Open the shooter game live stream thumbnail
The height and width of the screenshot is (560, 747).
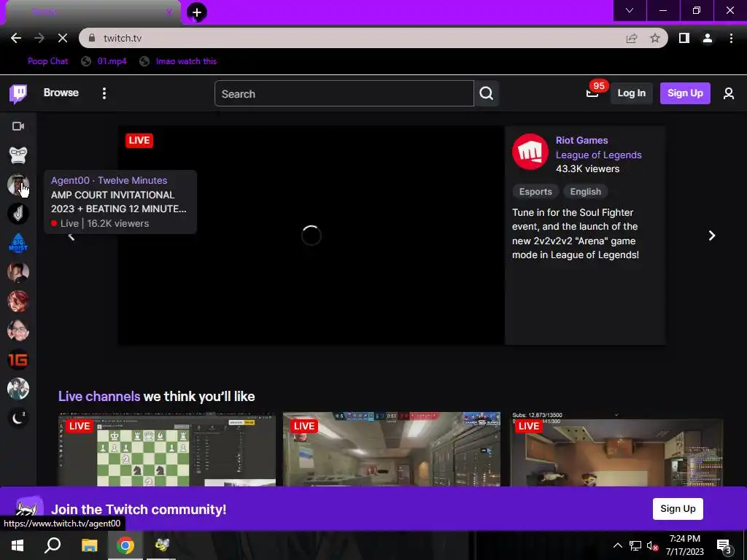(x=392, y=449)
